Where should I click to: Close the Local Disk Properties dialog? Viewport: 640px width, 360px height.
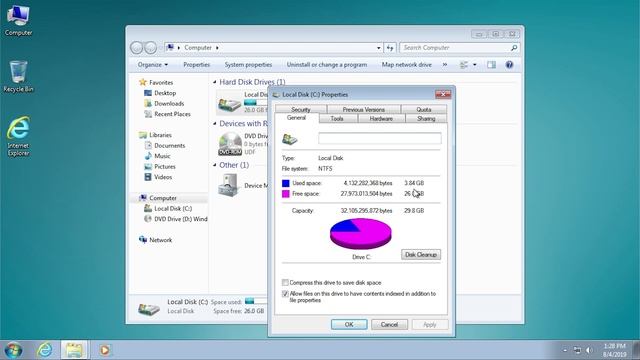(443, 95)
